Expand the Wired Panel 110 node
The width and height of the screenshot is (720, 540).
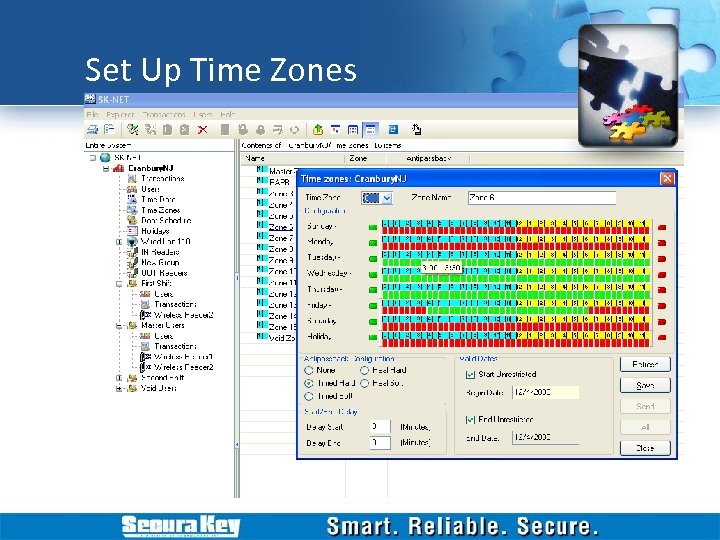point(119,242)
